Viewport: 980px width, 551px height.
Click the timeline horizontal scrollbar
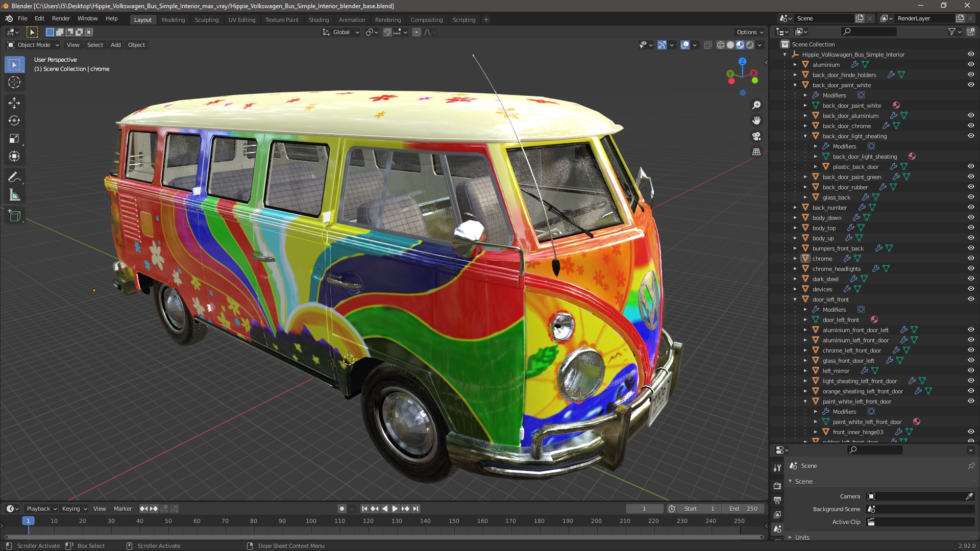point(384,537)
